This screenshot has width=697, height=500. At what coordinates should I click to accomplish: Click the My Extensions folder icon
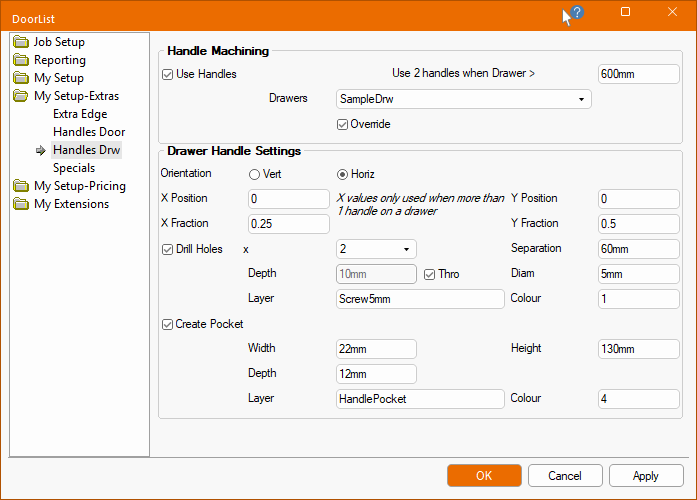pos(21,204)
